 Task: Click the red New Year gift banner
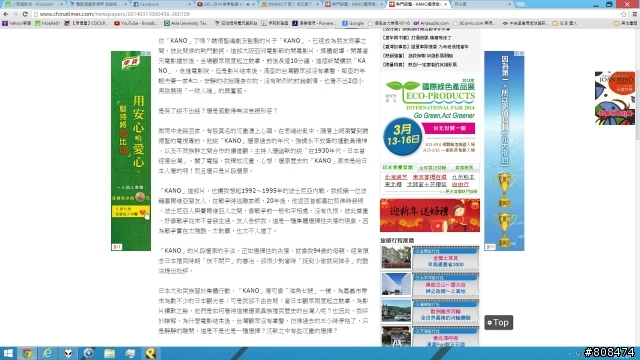(x=430, y=216)
